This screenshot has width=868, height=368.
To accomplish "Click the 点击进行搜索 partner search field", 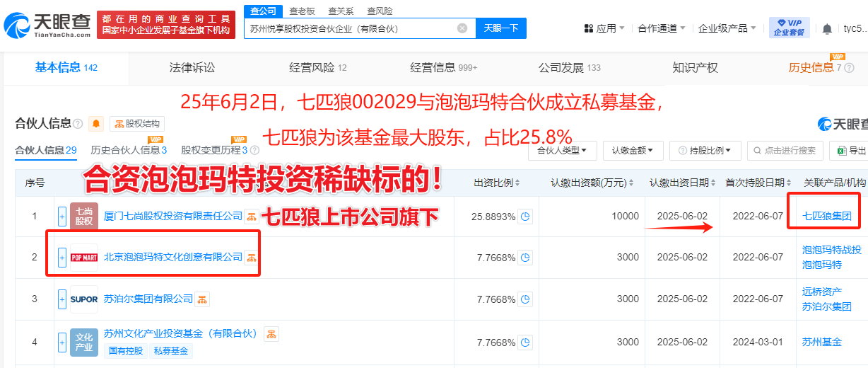I will [x=785, y=151].
